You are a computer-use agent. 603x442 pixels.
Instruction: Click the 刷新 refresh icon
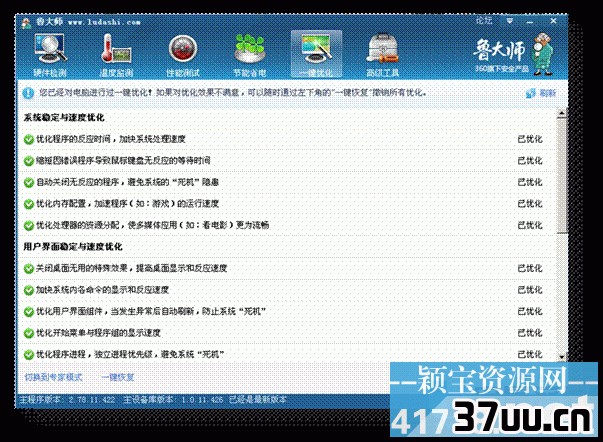coord(531,93)
